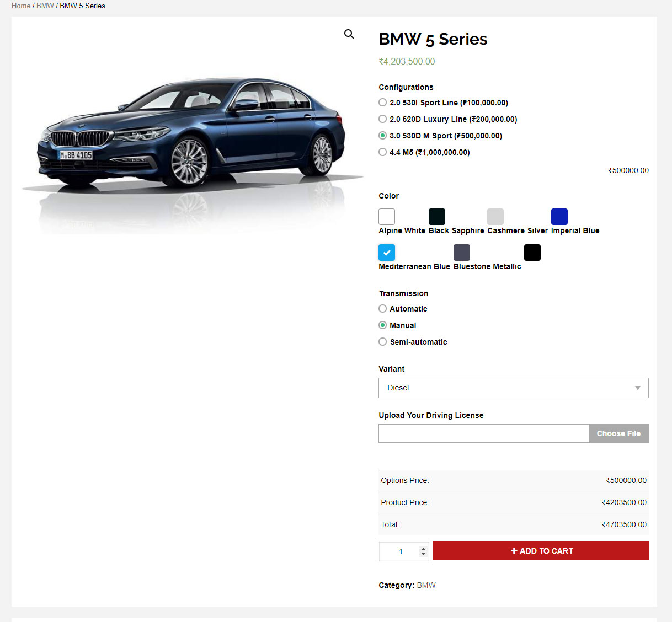Select the unlabeled black color swatch
The width and height of the screenshot is (672, 622).
tap(532, 253)
